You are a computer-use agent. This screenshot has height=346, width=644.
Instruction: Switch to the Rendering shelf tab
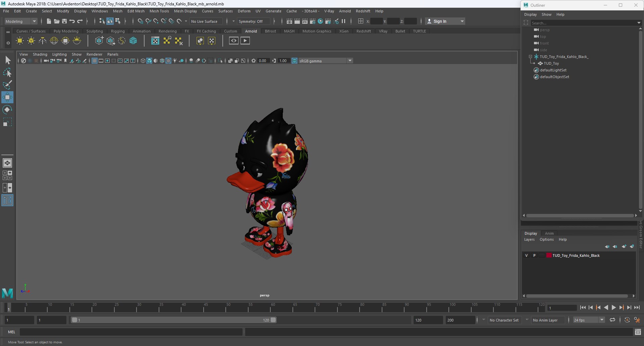click(x=167, y=31)
